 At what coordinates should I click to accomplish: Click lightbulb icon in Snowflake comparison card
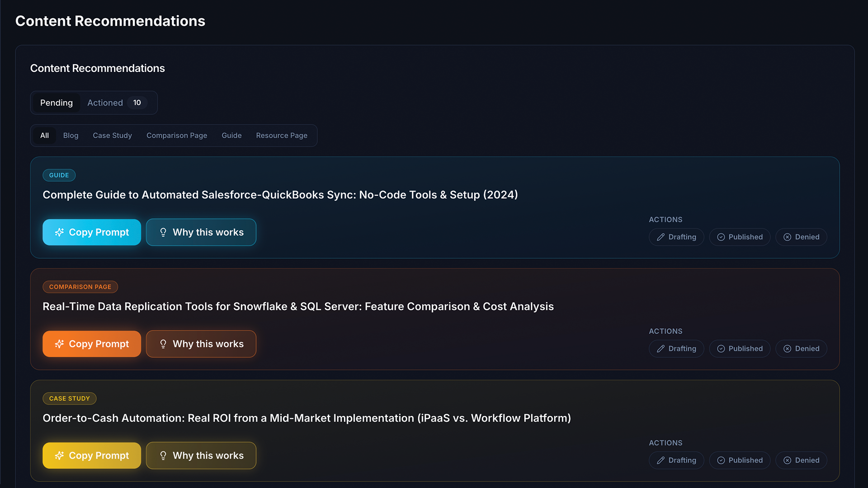click(163, 344)
